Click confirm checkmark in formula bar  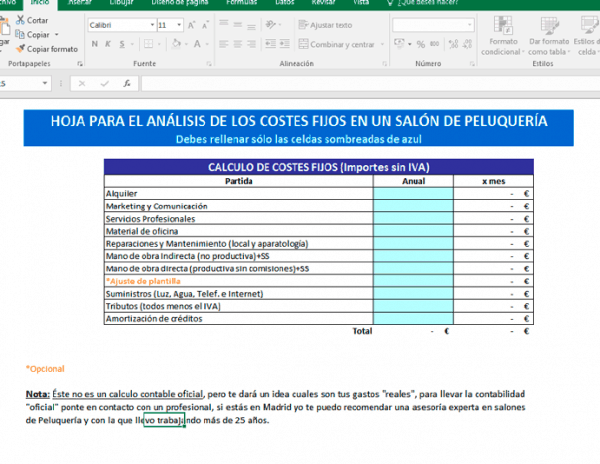(104, 83)
